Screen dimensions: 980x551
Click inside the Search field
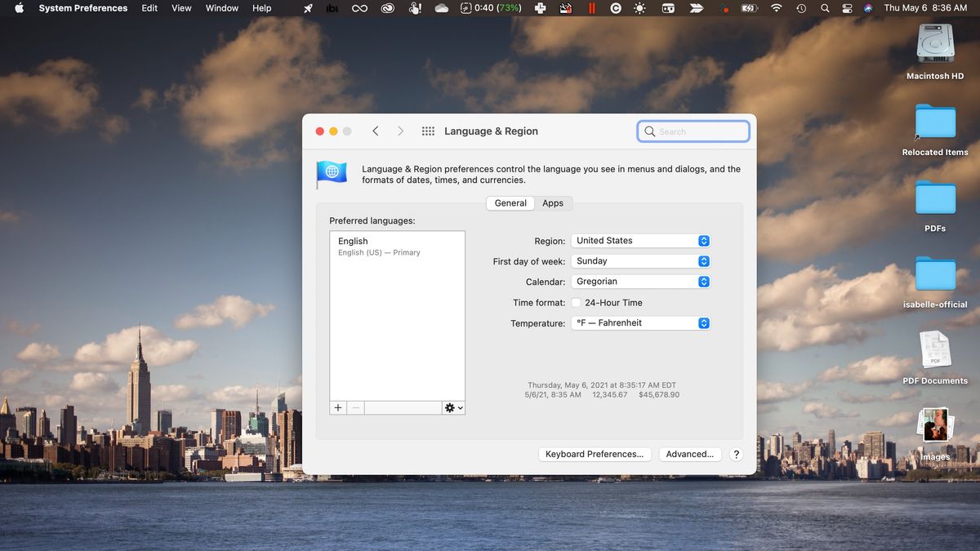point(693,131)
